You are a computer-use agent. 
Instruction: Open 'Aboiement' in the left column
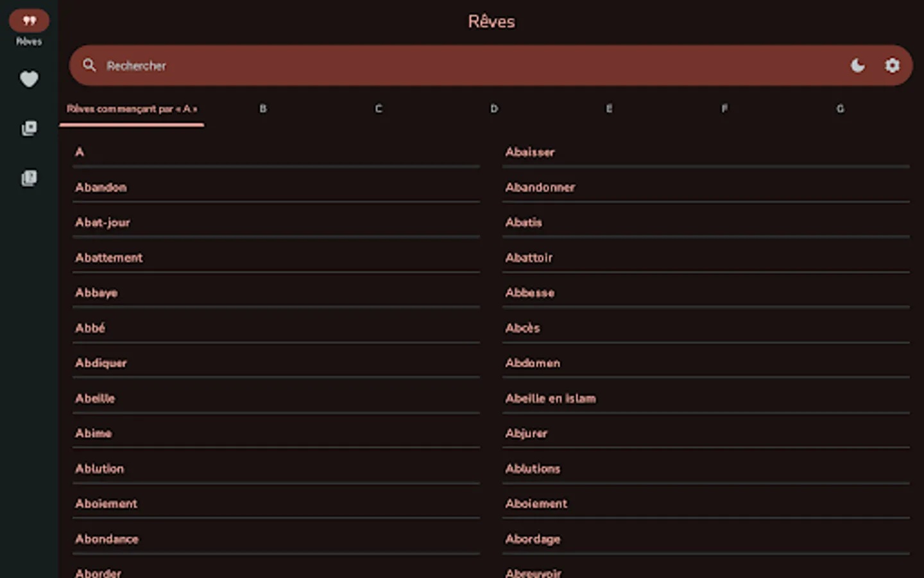point(276,504)
